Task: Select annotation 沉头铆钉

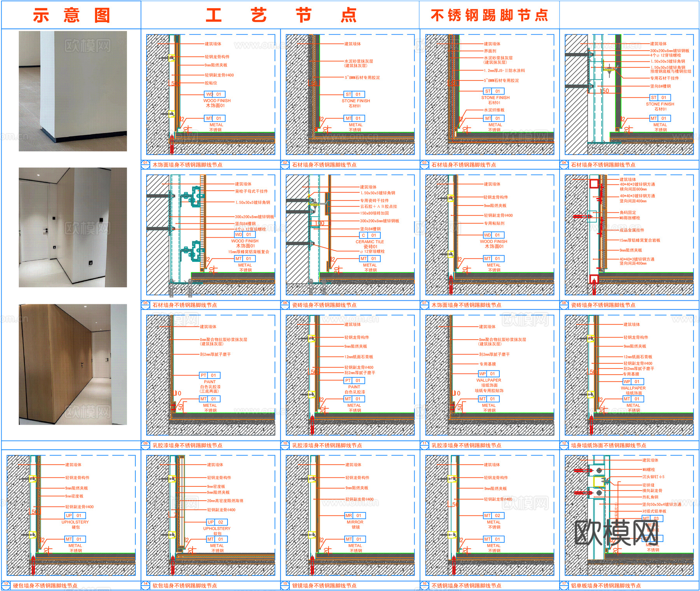Action: point(653,477)
